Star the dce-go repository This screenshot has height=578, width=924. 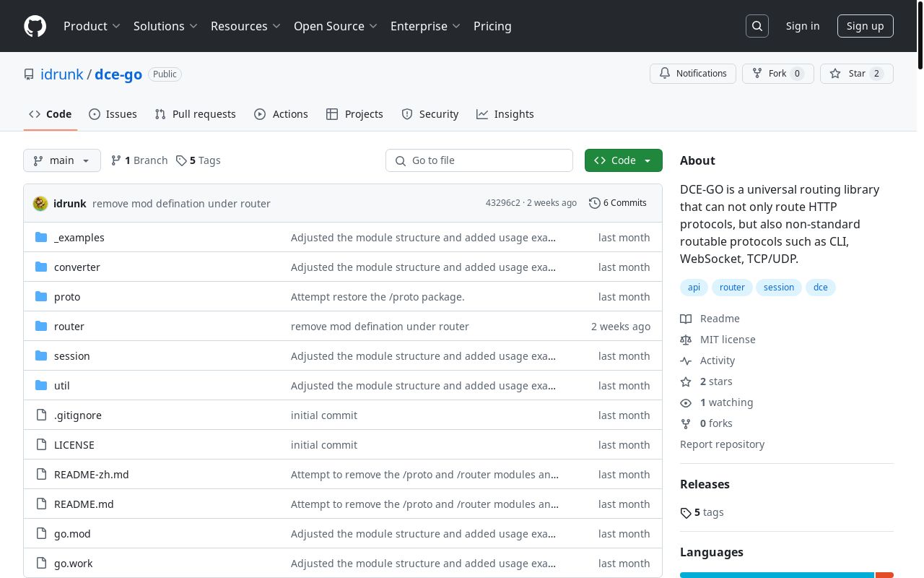856,74
